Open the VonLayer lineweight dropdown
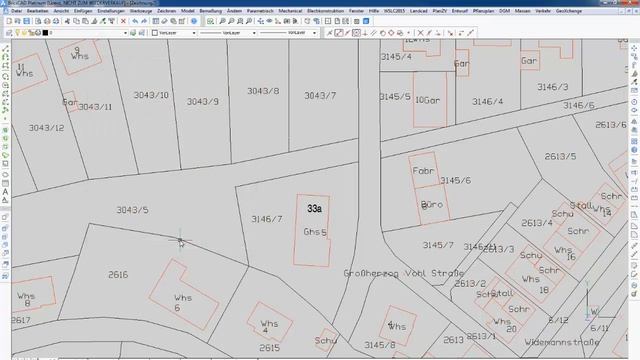640x360 pixels. click(x=314, y=33)
